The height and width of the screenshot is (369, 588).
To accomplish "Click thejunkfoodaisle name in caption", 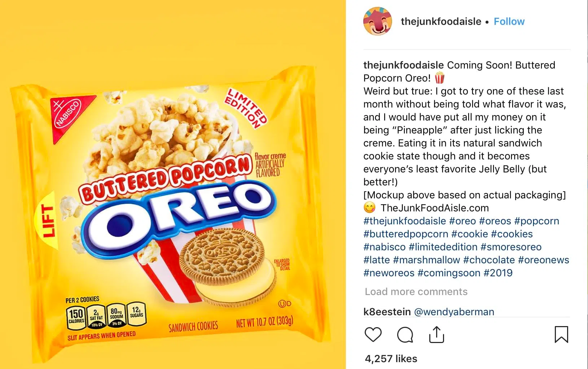I will click(403, 65).
